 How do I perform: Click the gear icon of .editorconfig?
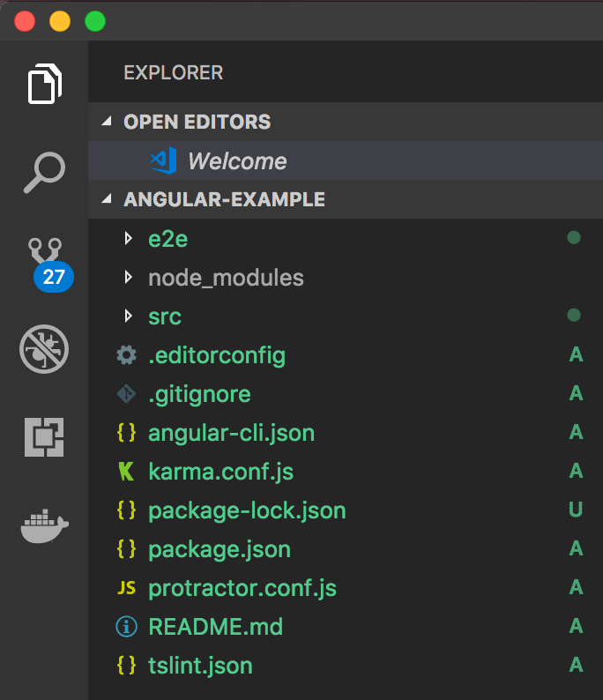point(126,355)
